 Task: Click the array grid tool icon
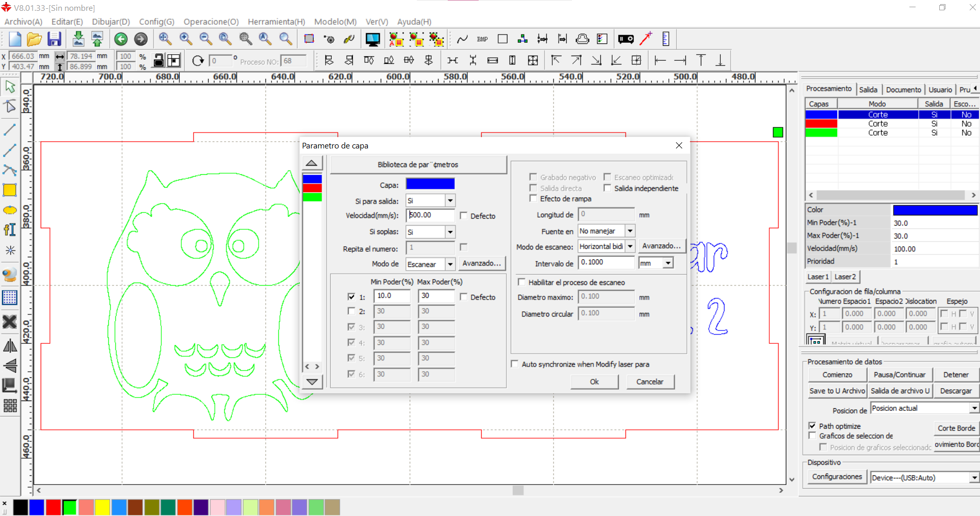10,406
